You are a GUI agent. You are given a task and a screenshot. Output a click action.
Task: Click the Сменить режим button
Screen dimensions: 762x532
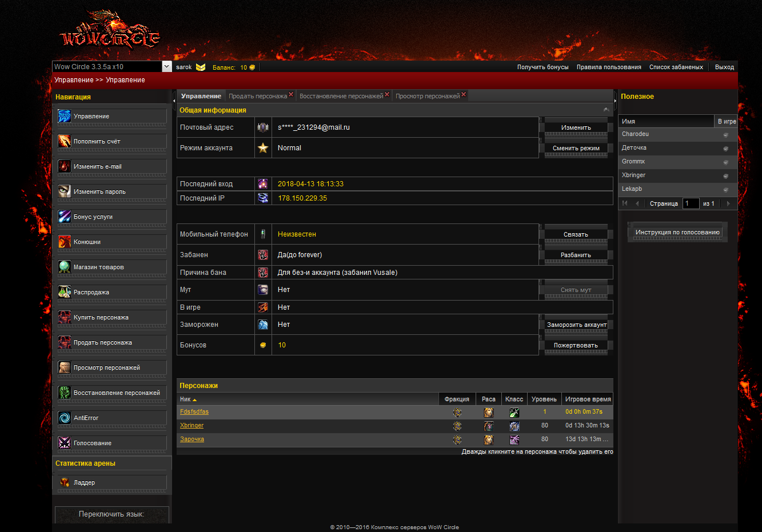[576, 148]
